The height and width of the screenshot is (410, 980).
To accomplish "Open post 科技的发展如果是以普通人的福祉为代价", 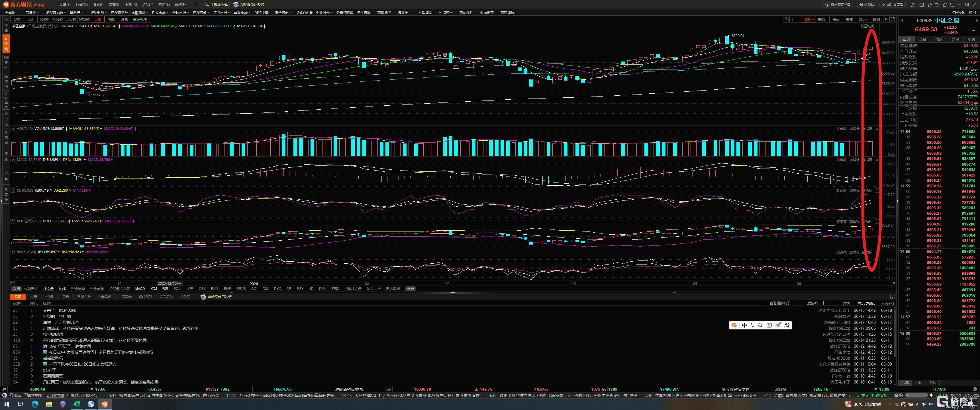I will (x=96, y=341).
